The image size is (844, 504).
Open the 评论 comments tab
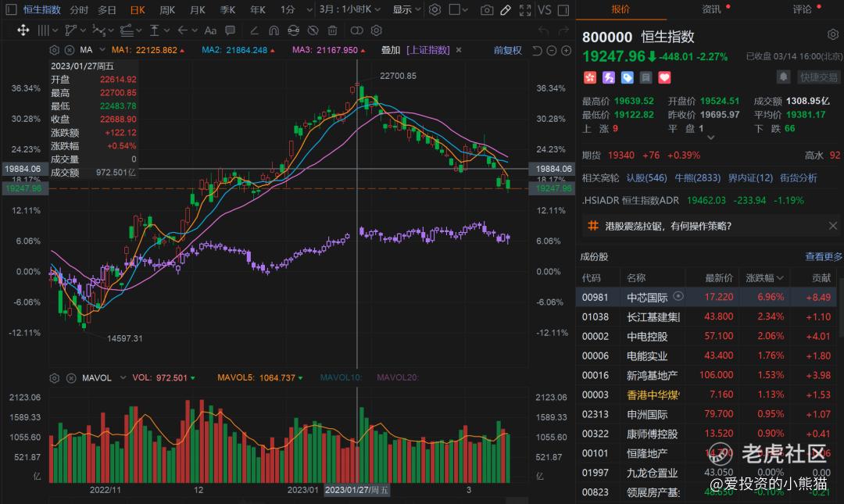pos(802,9)
